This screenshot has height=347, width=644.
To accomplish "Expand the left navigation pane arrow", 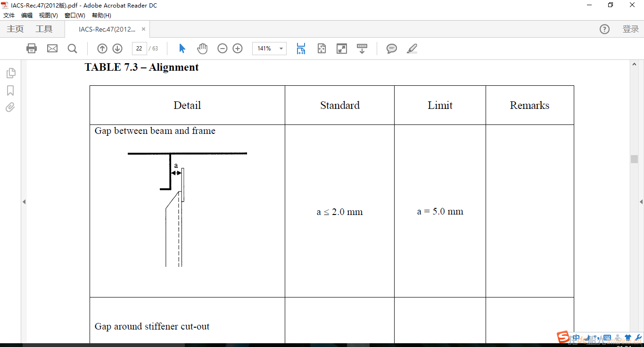I will click(24, 202).
